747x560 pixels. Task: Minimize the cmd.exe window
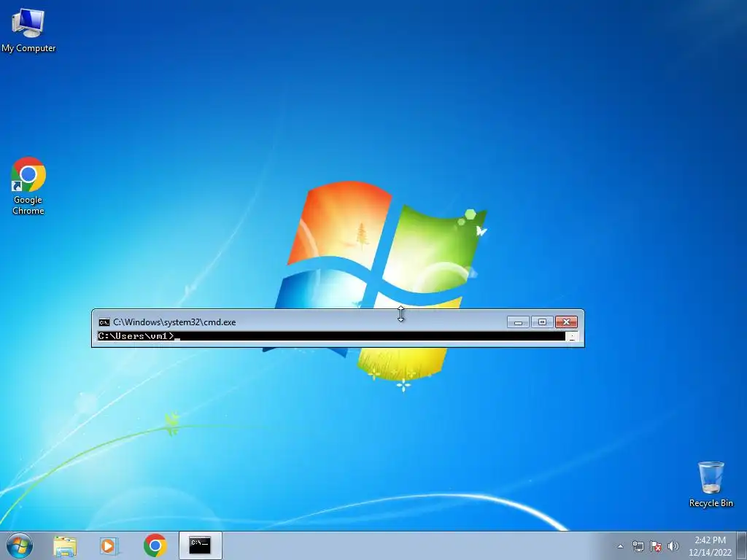tap(518, 322)
